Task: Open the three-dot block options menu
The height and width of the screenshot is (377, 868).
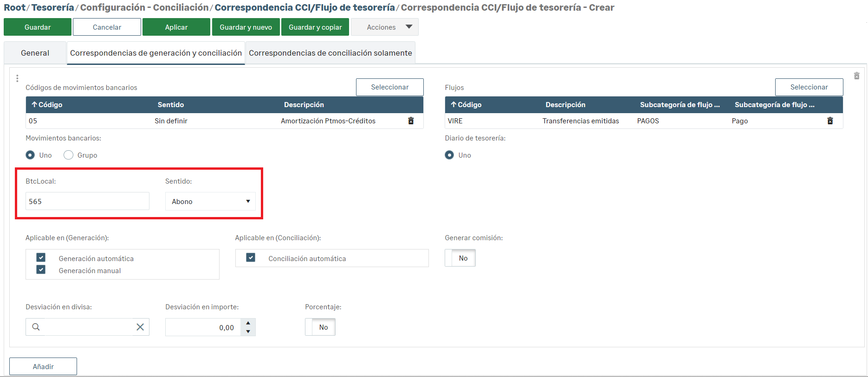Action: (x=17, y=78)
